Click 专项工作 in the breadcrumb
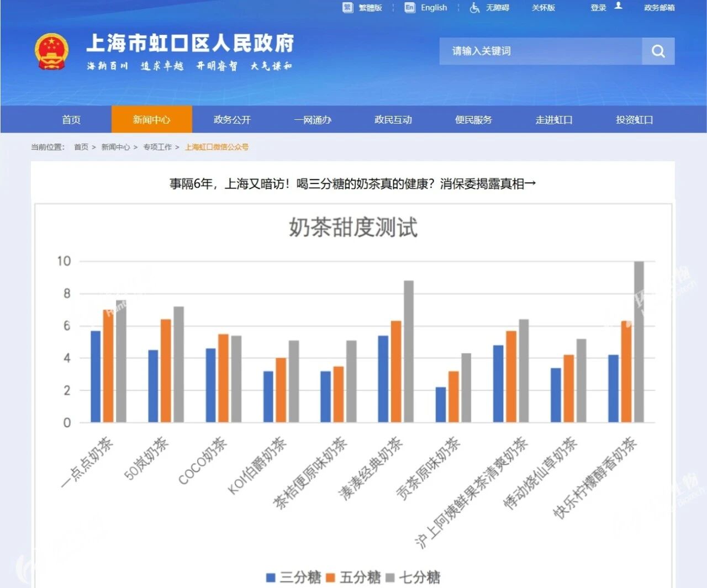This screenshot has height=588, width=707. click(x=157, y=147)
